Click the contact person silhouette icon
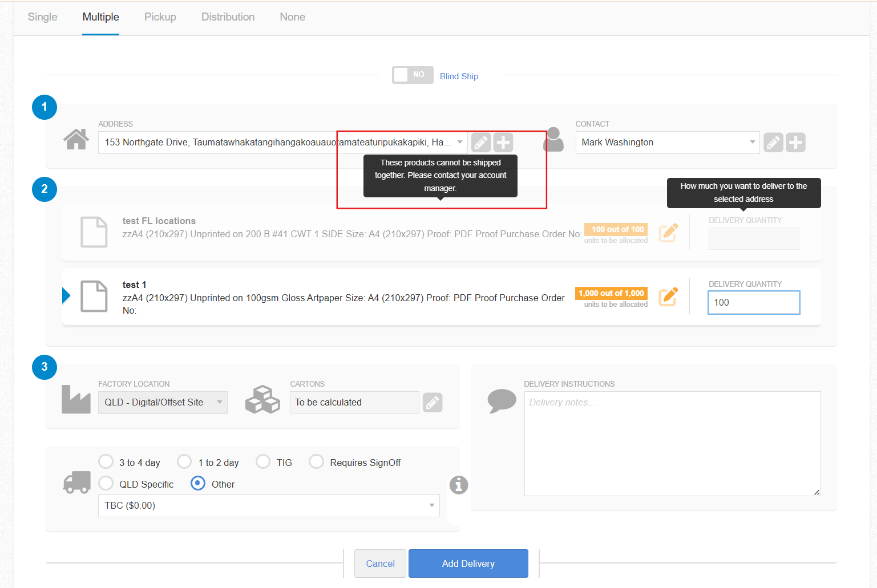877x588 pixels. tap(553, 139)
